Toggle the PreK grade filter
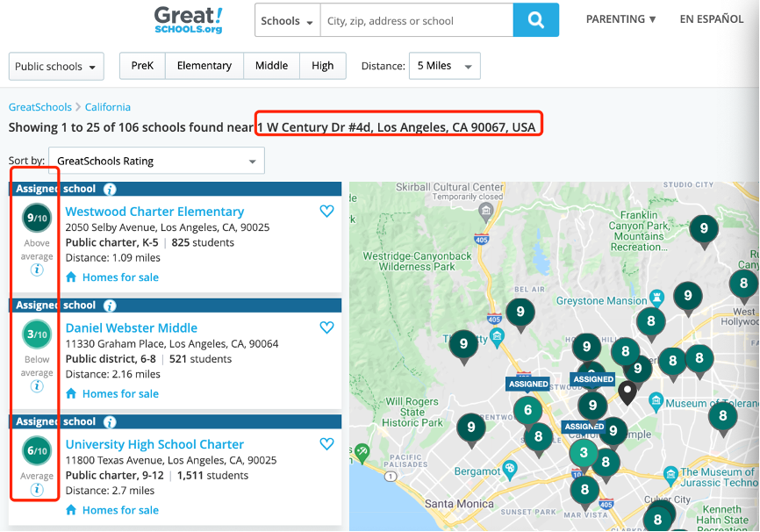Image resolution: width=760 pixels, height=532 pixels. pos(142,66)
